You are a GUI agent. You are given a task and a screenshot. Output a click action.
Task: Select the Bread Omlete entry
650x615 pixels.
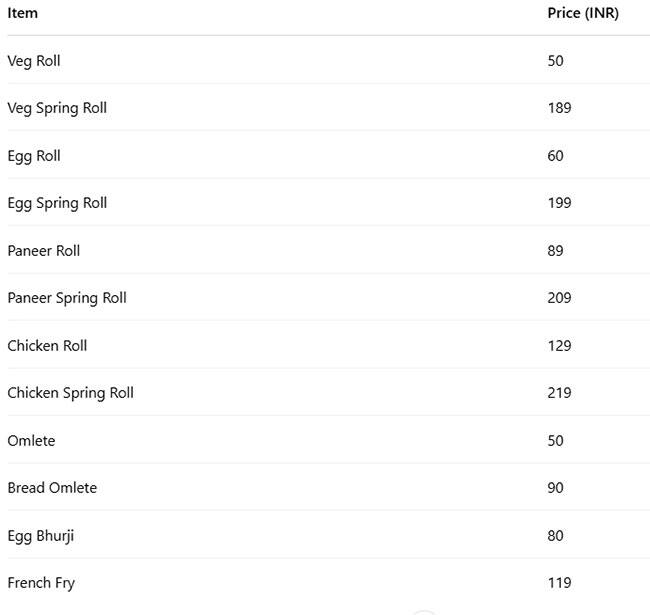click(52, 488)
